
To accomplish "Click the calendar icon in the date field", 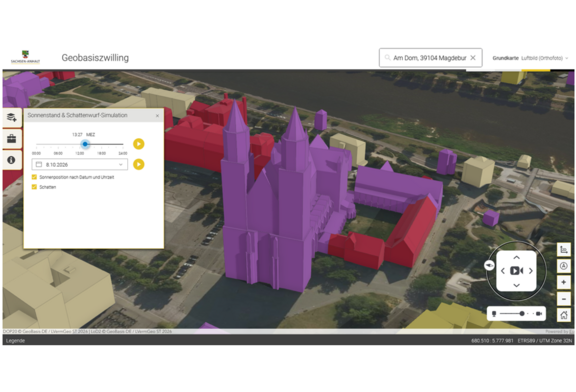I will pos(39,165).
